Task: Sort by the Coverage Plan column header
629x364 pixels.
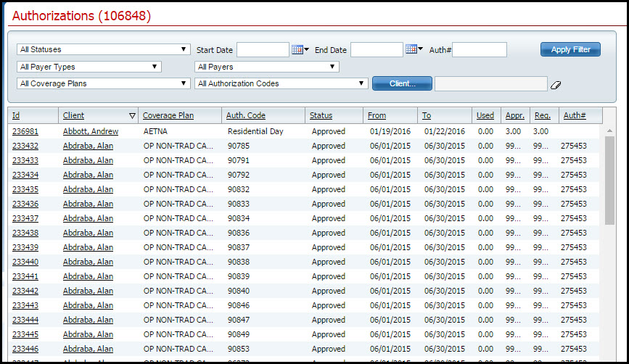Action: (168, 115)
